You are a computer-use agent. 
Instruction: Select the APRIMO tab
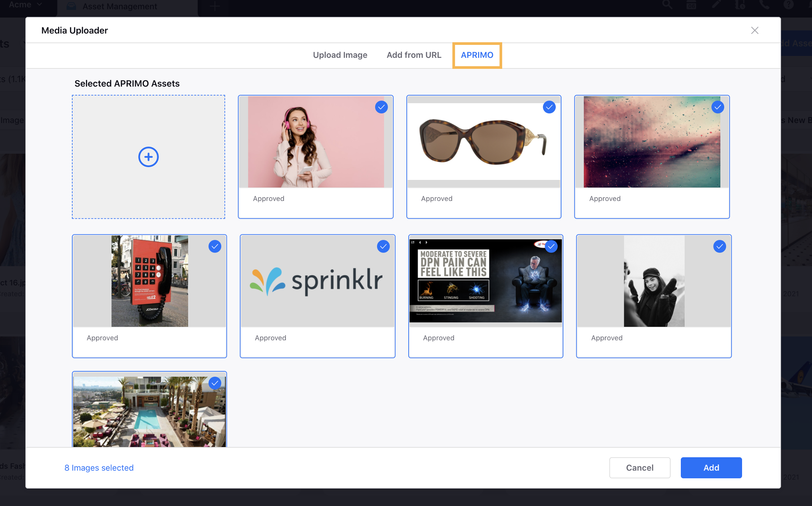tap(477, 55)
